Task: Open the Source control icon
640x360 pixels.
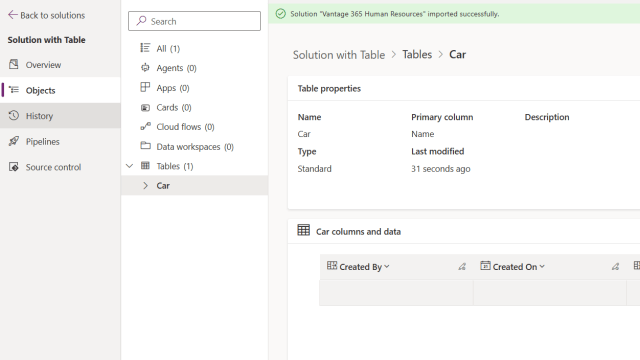Action: [x=14, y=167]
